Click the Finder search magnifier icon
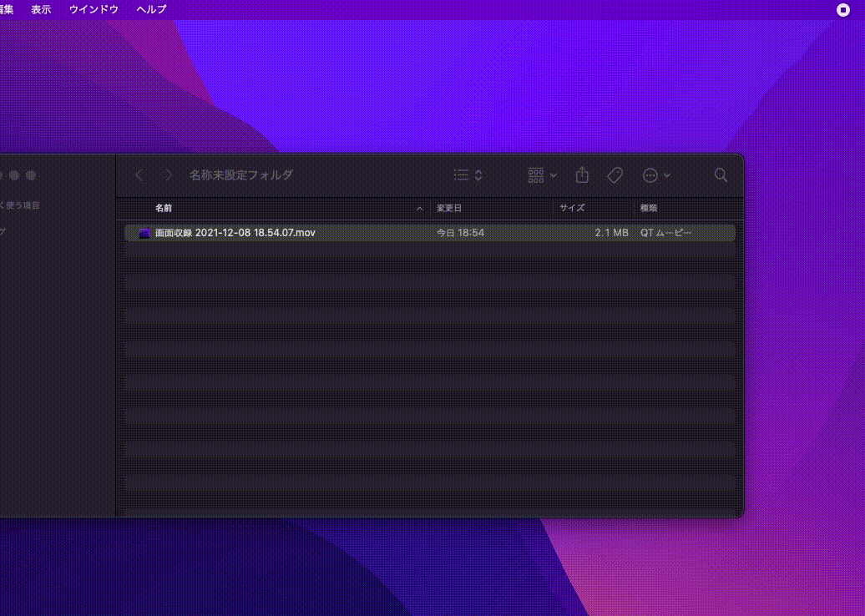 click(x=721, y=175)
